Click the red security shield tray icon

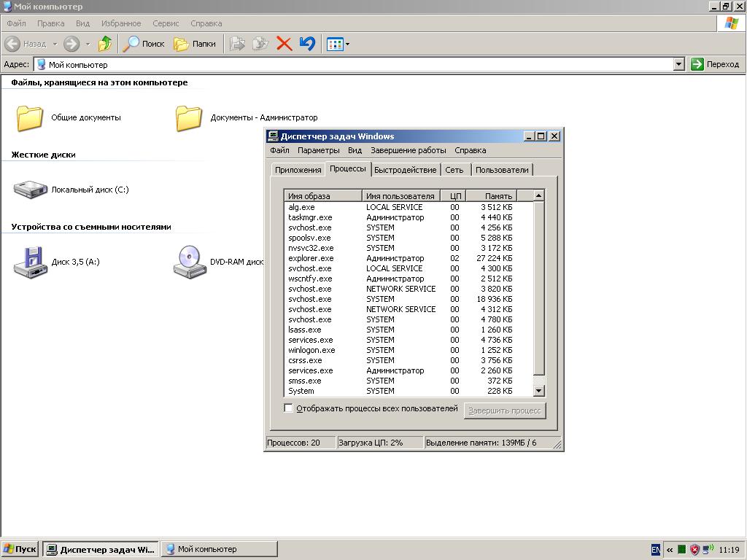point(694,550)
